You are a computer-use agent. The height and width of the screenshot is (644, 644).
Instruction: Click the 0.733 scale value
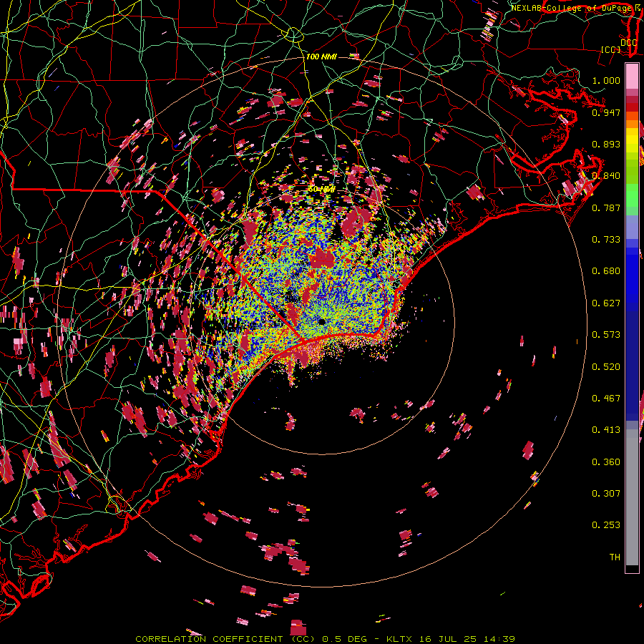click(x=606, y=240)
